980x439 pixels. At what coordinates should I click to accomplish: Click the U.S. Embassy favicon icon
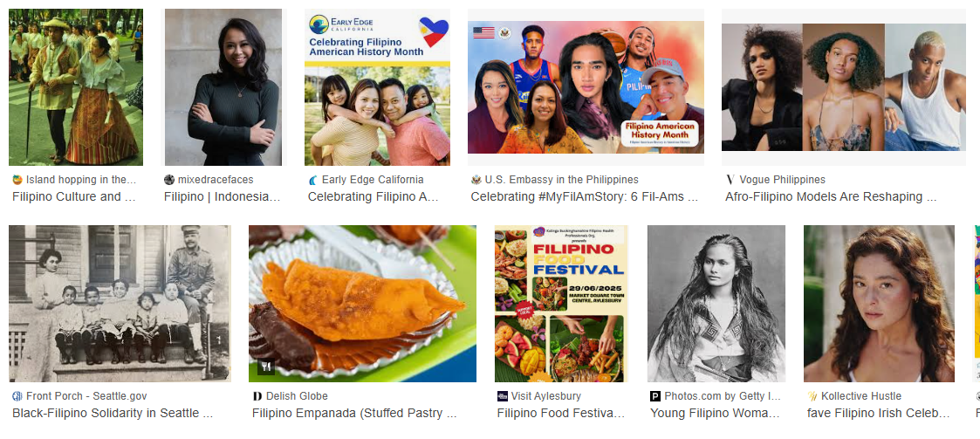tap(476, 180)
